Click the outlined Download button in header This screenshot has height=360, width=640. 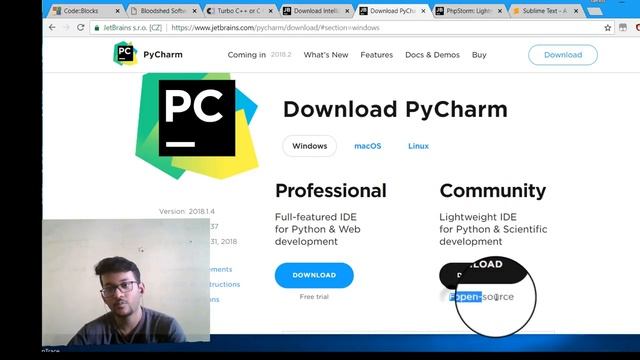coord(563,55)
